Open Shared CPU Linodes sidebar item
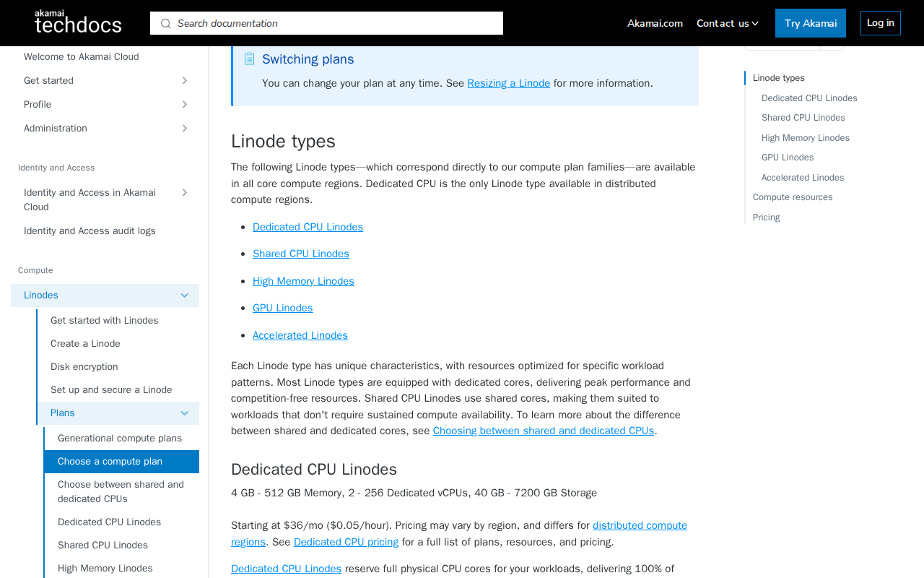Image resolution: width=924 pixels, height=578 pixels. 103,545
